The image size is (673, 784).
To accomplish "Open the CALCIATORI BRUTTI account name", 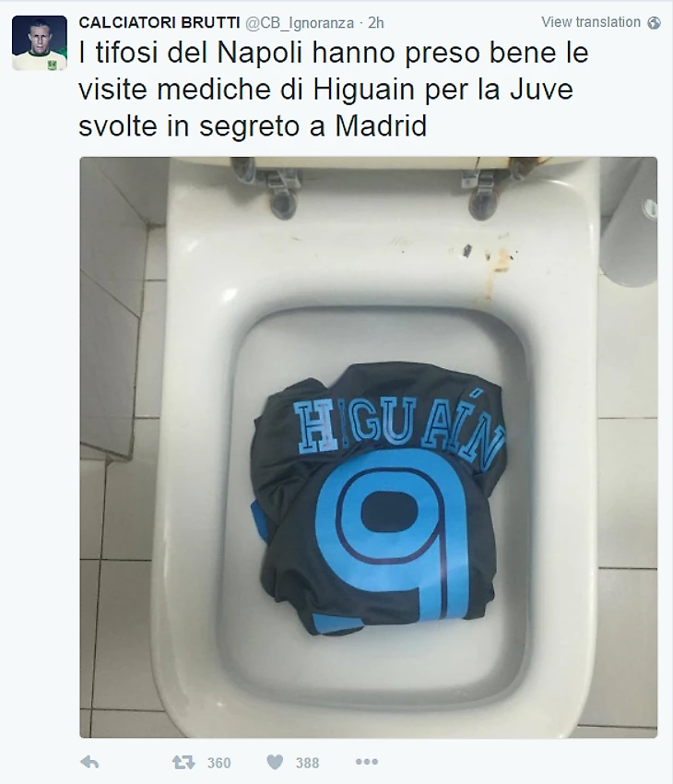I will (159, 22).
